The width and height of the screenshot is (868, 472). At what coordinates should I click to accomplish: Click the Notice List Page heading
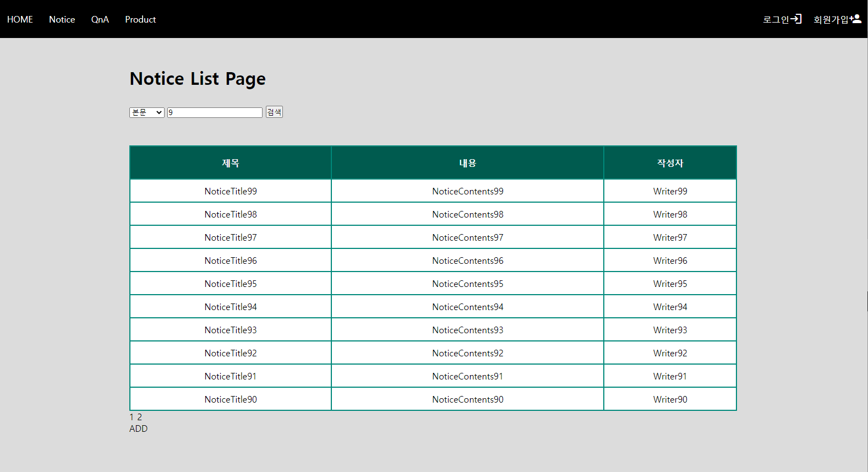point(198,79)
